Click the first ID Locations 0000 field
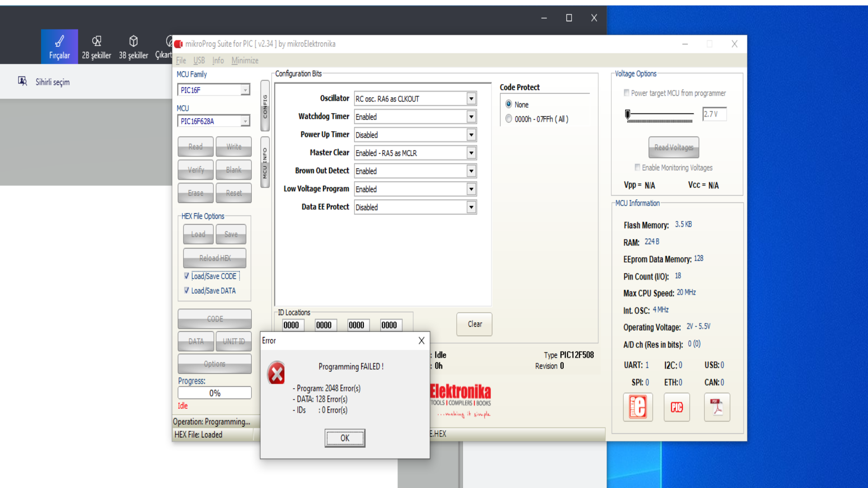This screenshot has width=868, height=488. pos(293,325)
